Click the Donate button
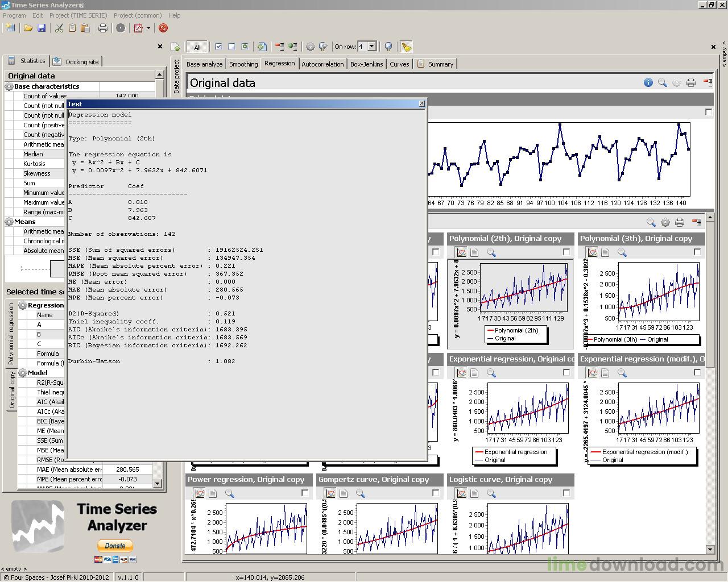This screenshot has width=728, height=582. [115, 546]
